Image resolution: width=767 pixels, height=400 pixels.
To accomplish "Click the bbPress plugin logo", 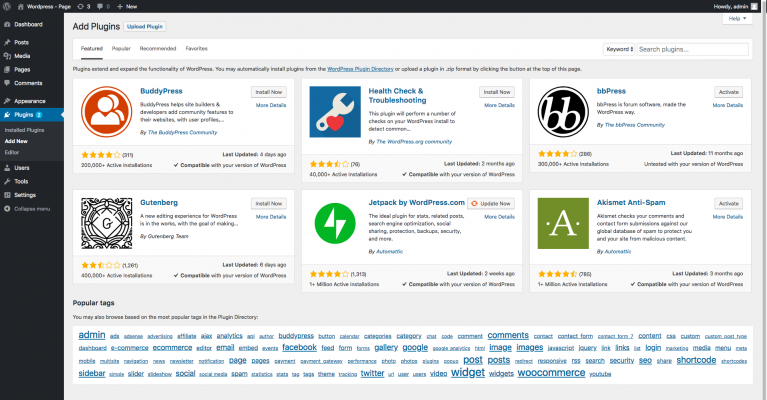I will pos(563,112).
